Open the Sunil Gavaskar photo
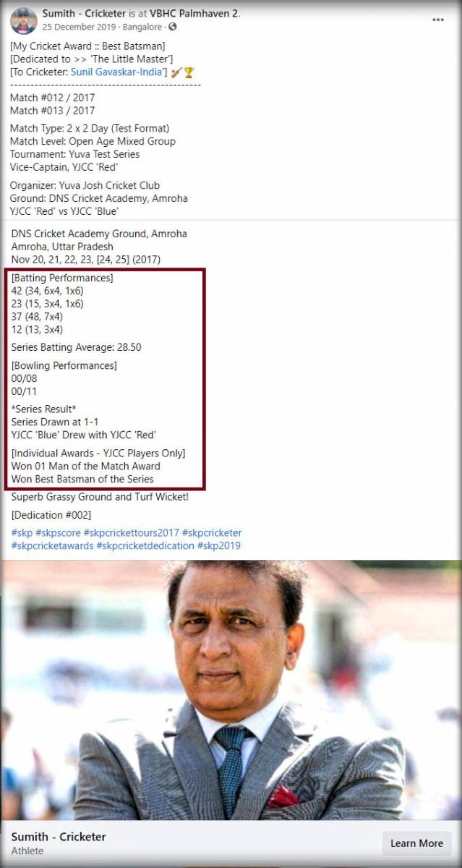The image size is (462, 868). point(231,690)
